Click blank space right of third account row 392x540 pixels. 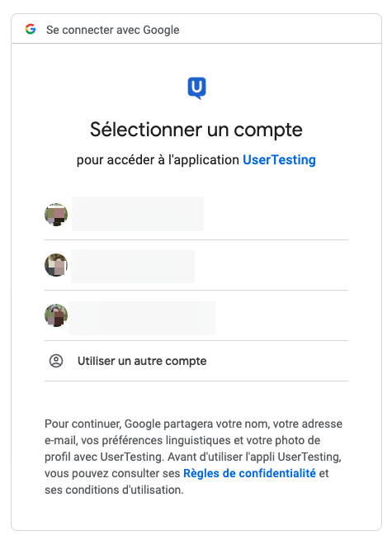point(282,315)
